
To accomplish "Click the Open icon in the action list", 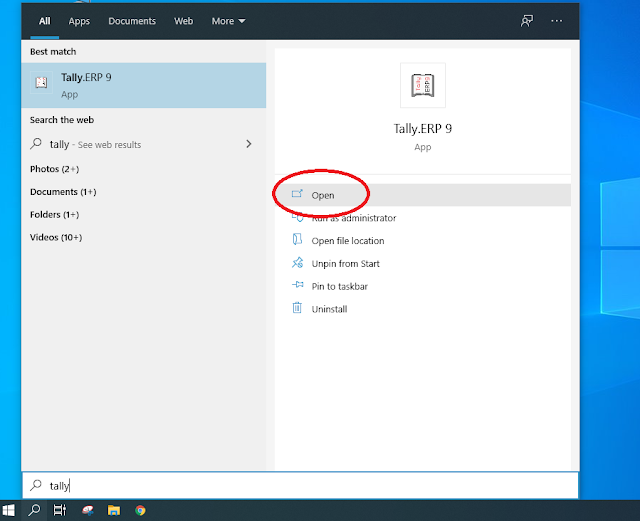I will click(x=297, y=194).
